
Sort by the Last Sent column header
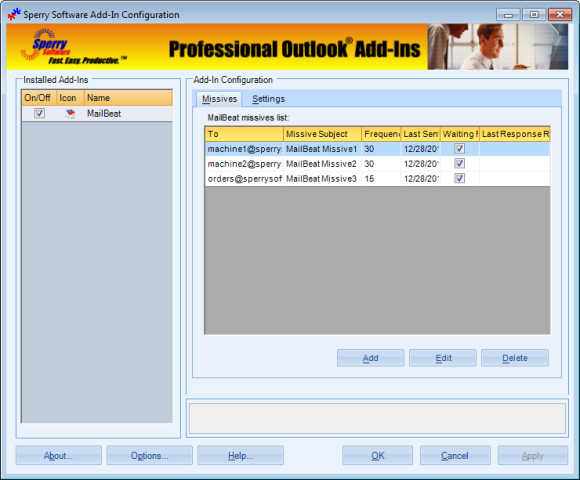pyautogui.click(x=421, y=134)
